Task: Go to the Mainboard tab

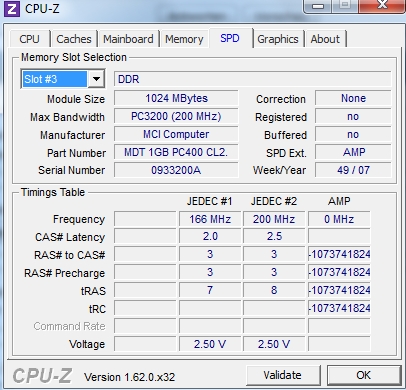Action: [x=128, y=39]
